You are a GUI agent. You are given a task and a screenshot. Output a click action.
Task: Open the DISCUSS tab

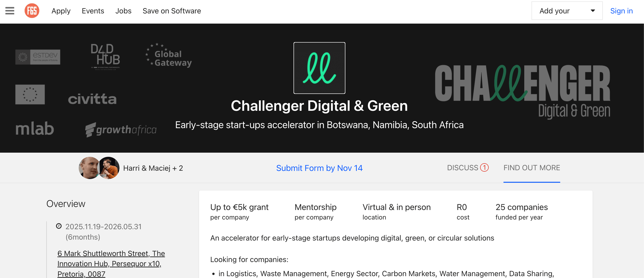[463, 168]
